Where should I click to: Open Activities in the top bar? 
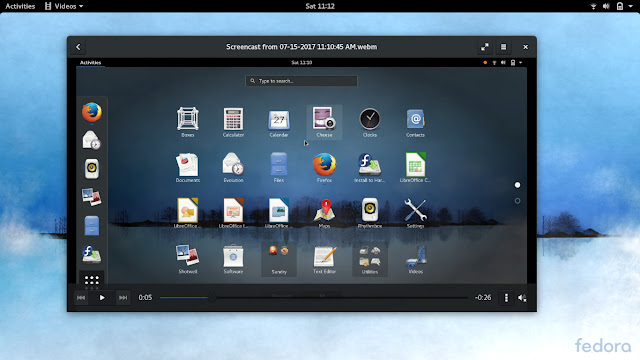pyautogui.click(x=20, y=6)
